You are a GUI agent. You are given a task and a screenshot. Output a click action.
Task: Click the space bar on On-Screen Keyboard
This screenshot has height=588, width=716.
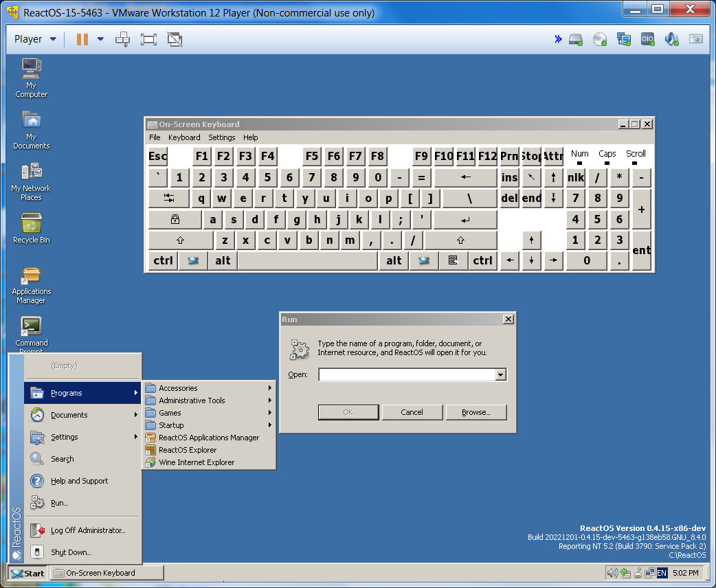pyautogui.click(x=308, y=260)
